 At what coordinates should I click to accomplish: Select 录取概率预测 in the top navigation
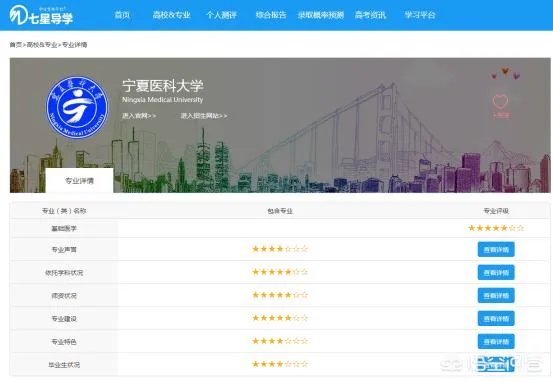pyautogui.click(x=321, y=15)
